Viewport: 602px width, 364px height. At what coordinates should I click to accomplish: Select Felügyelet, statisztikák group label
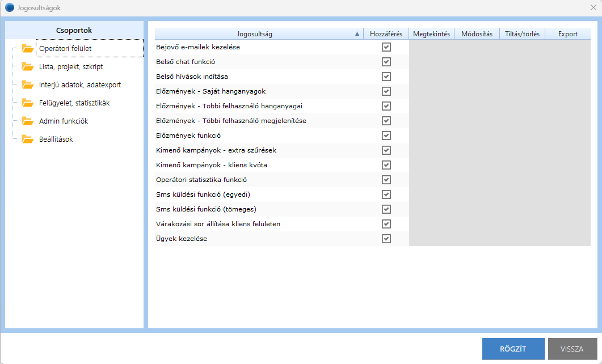[74, 103]
